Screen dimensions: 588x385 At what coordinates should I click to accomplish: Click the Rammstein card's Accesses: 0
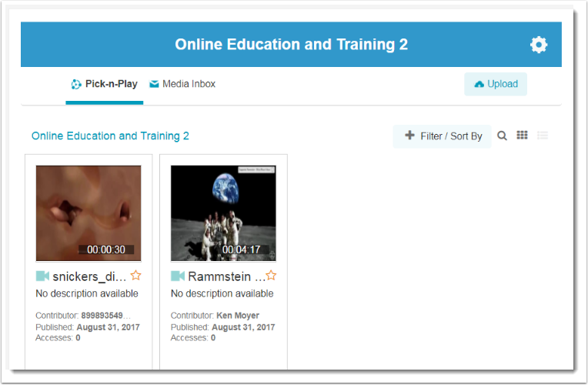tap(193, 338)
